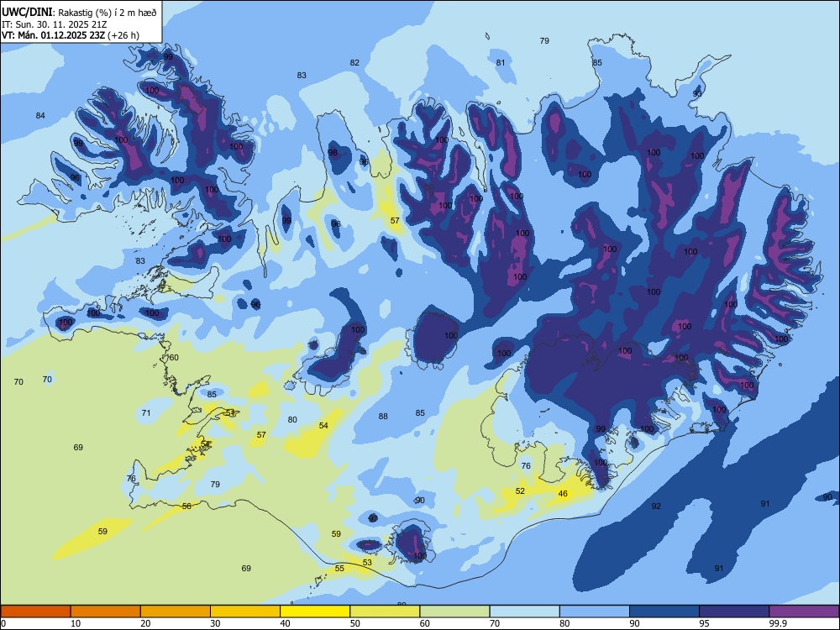Click the humidity value 52 on the map
This screenshot has height=630, width=840.
pyautogui.click(x=520, y=491)
